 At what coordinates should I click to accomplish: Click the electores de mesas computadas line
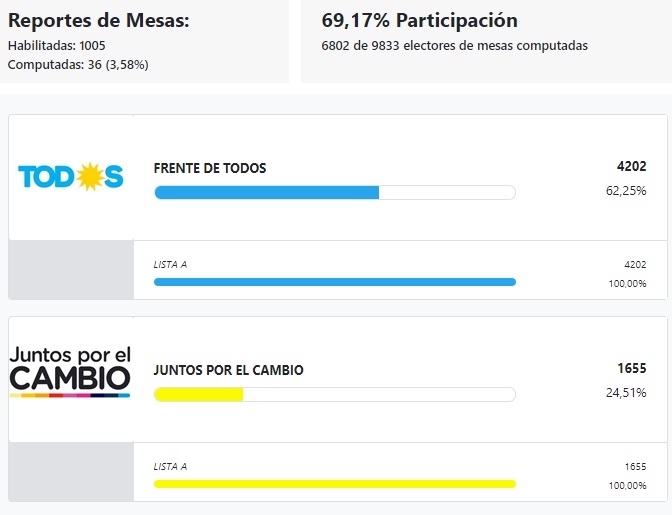pyautogui.click(x=454, y=45)
